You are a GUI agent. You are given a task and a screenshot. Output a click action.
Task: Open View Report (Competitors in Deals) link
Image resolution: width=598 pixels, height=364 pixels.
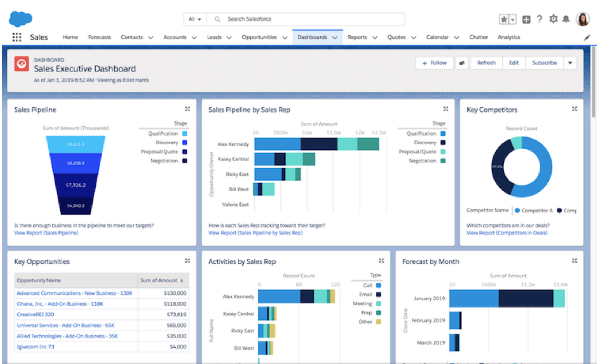coord(507,233)
